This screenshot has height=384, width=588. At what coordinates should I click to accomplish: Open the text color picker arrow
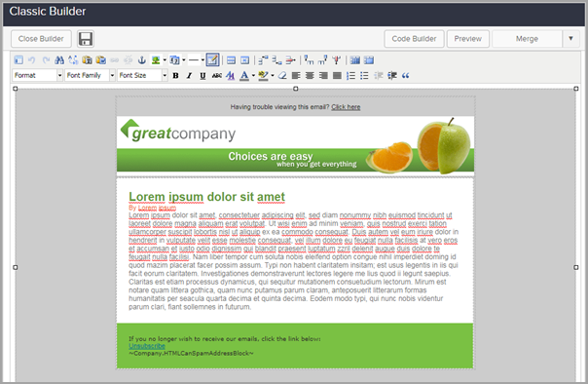coord(253,76)
